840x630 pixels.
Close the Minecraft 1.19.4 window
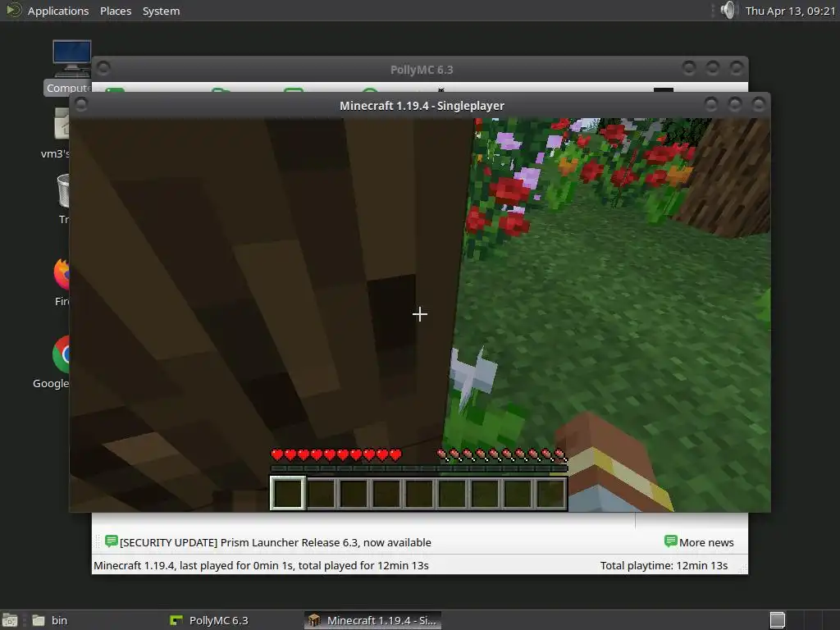coord(759,104)
